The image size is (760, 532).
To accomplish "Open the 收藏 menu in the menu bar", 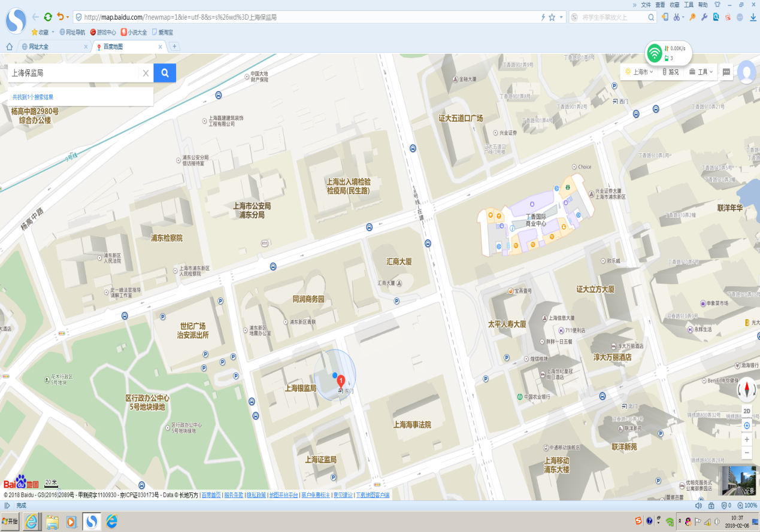I will click(x=674, y=4).
